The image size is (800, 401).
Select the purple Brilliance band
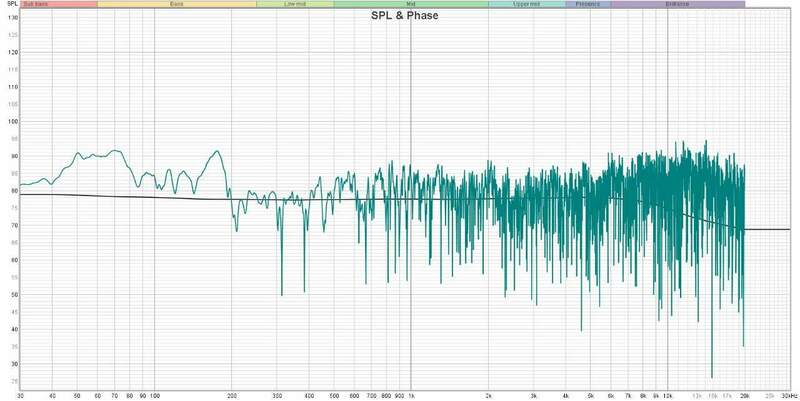(677, 5)
